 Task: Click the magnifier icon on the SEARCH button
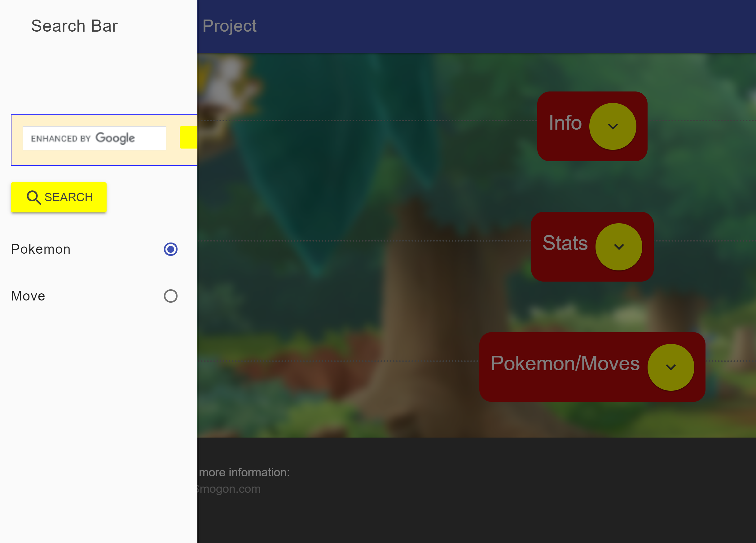tap(34, 198)
